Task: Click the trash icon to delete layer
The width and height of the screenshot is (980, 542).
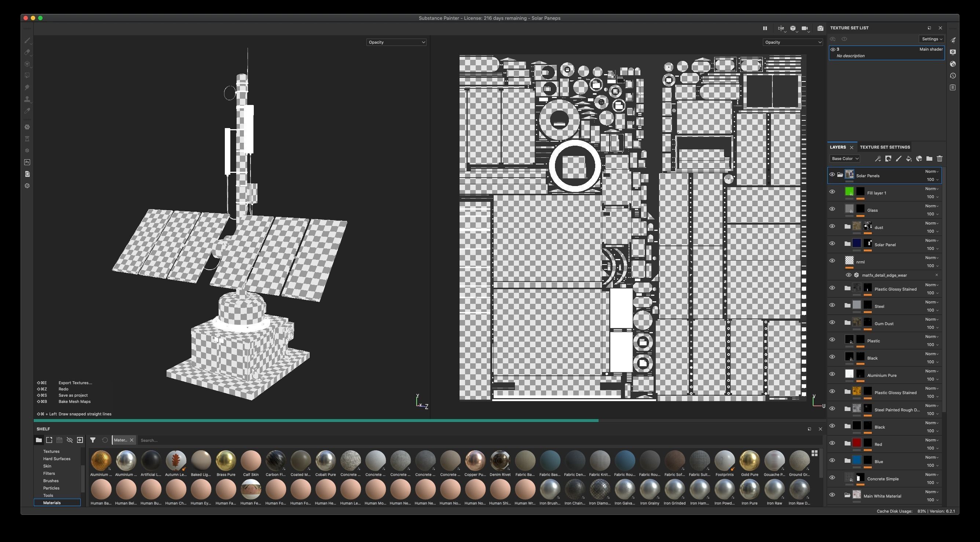Action: pos(939,159)
